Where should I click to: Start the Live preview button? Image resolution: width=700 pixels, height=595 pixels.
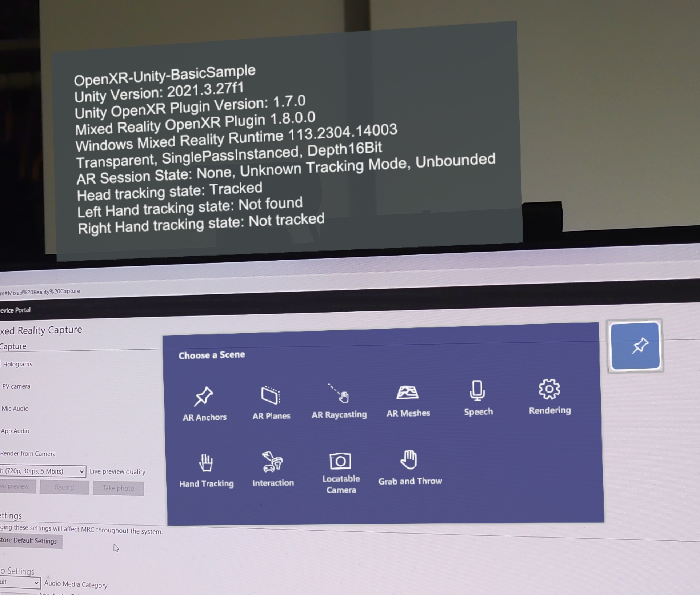(x=17, y=486)
